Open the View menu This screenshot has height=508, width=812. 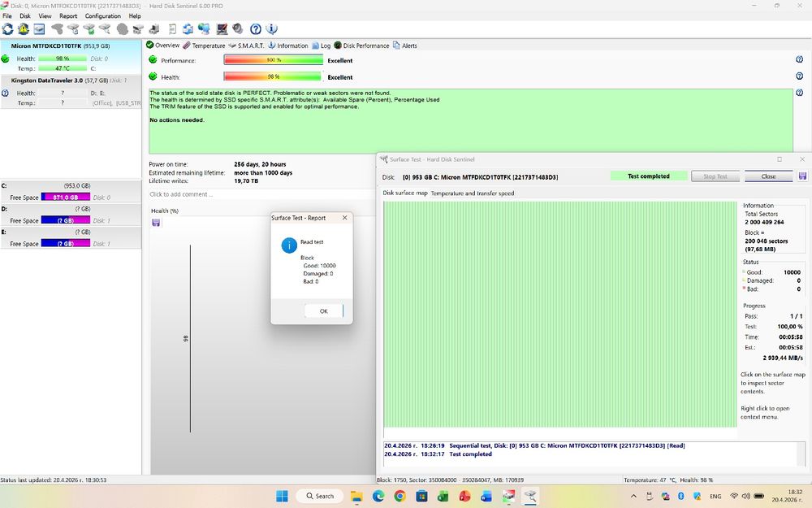tap(45, 16)
